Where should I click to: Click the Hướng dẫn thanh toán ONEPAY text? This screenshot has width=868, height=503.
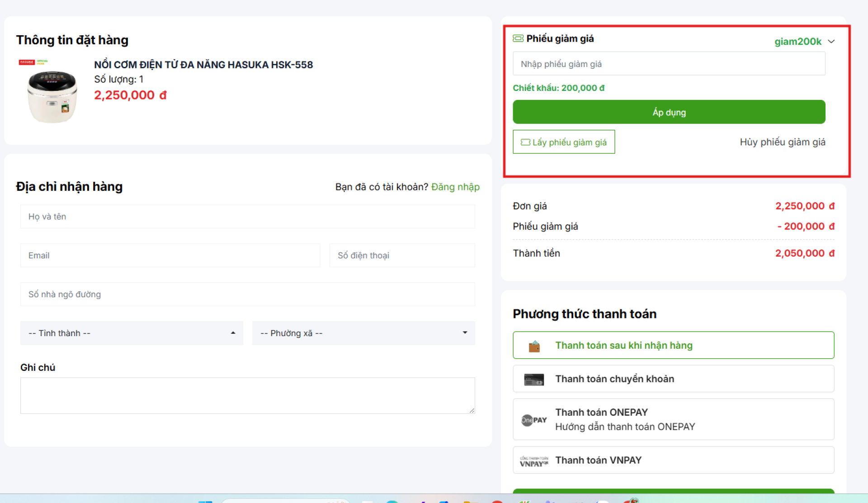pos(625,427)
